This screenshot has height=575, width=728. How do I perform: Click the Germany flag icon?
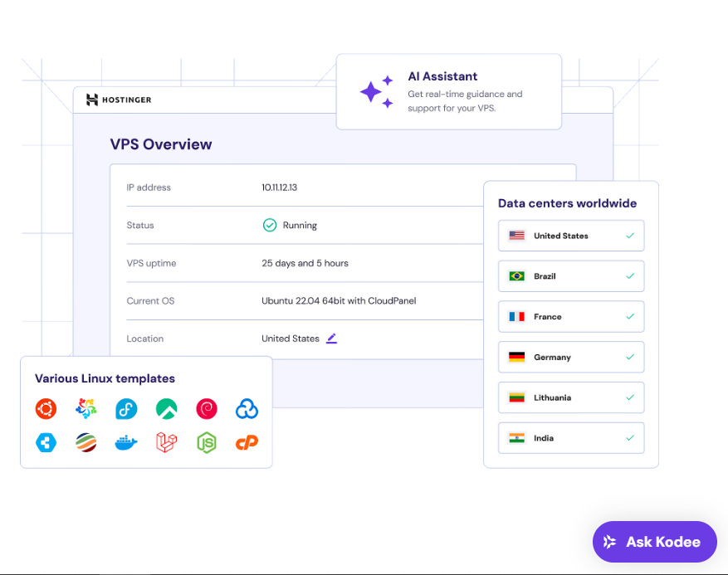(x=517, y=357)
